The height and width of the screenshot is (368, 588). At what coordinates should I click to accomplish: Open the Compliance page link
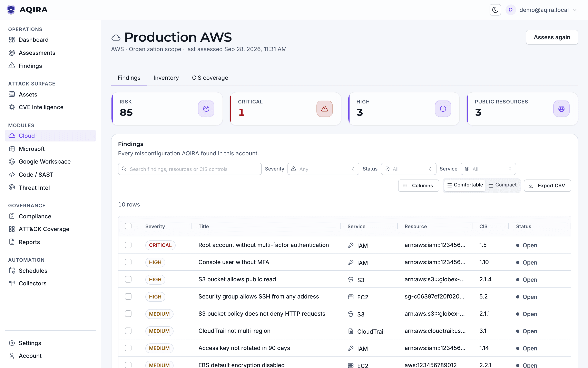coord(50,216)
